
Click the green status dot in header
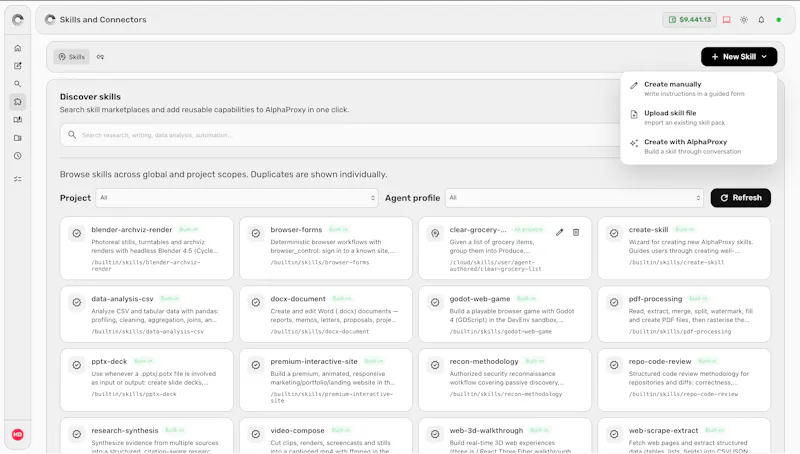point(779,20)
